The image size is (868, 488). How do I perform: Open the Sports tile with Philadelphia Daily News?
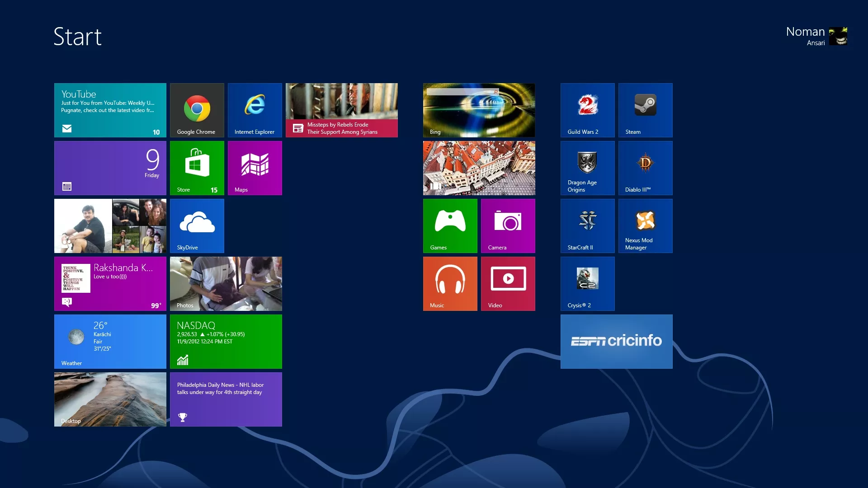(x=226, y=399)
